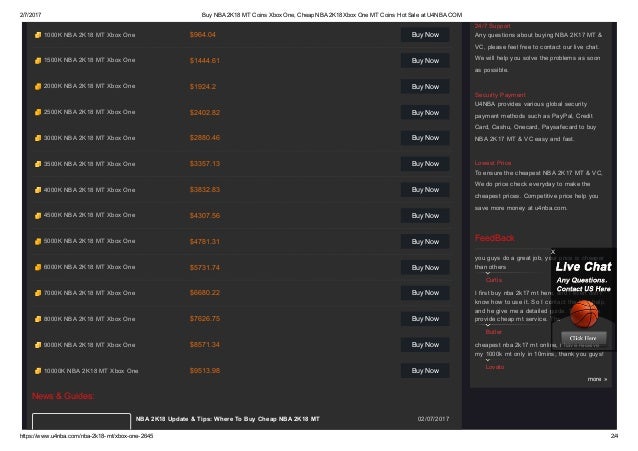
Task: Buy Now for 9000K MT at $8571.34
Action: (x=425, y=345)
